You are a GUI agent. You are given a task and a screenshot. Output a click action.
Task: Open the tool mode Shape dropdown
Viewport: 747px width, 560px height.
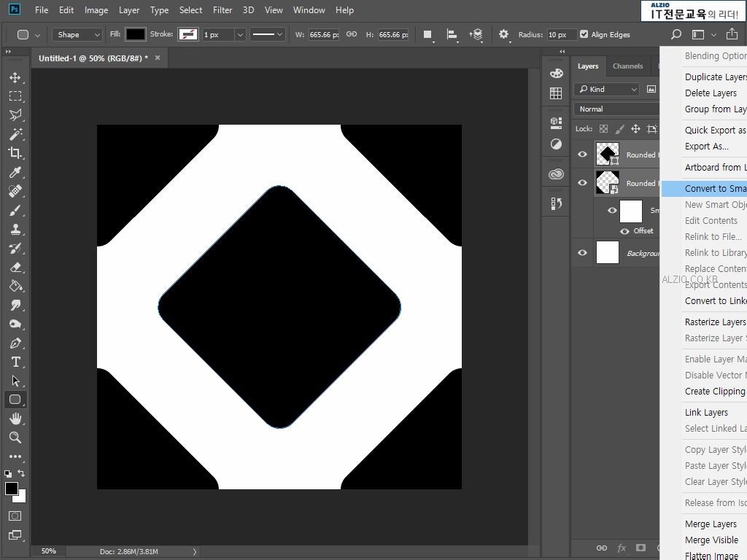click(77, 34)
